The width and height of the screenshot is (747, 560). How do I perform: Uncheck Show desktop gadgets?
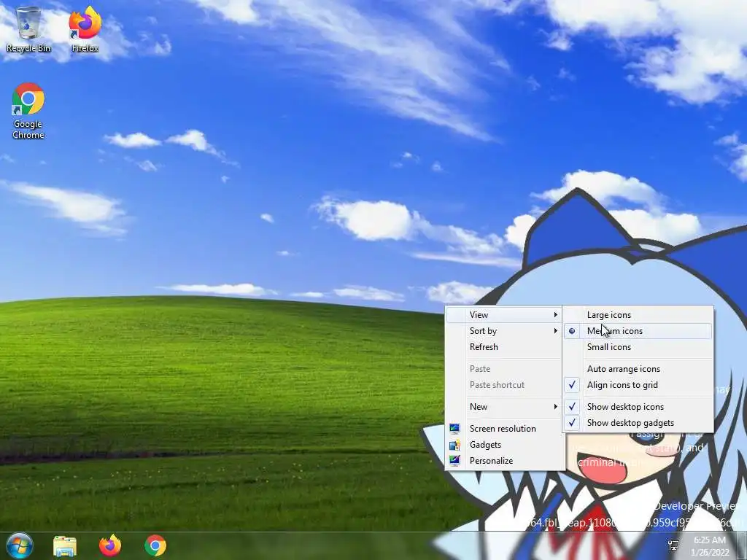(x=638, y=423)
